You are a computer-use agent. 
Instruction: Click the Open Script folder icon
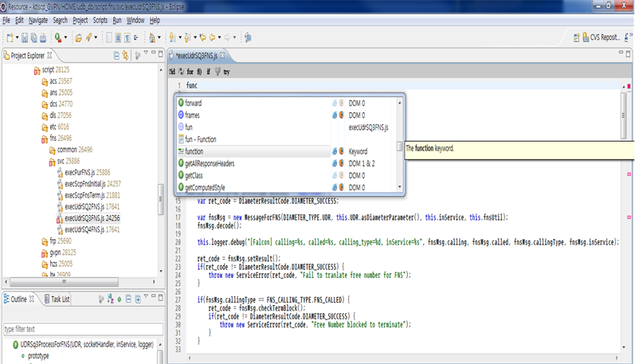coord(79,37)
